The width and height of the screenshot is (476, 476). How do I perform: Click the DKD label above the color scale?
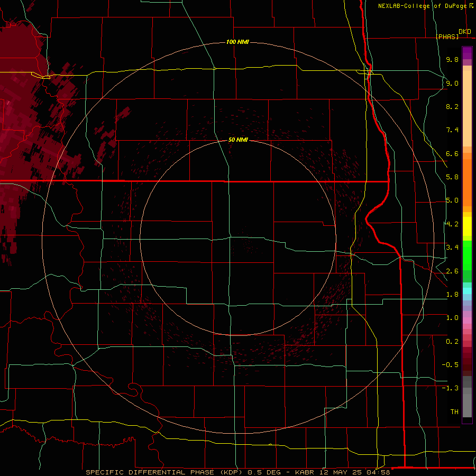pyautogui.click(x=465, y=32)
